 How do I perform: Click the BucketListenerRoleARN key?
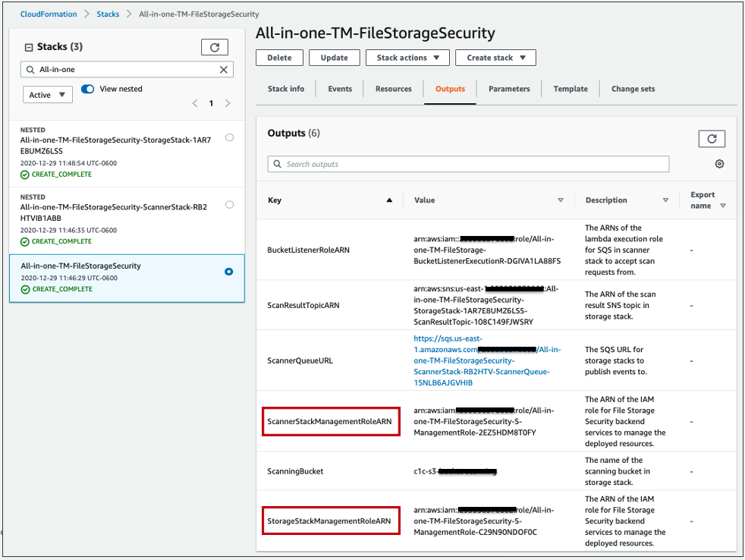(308, 250)
